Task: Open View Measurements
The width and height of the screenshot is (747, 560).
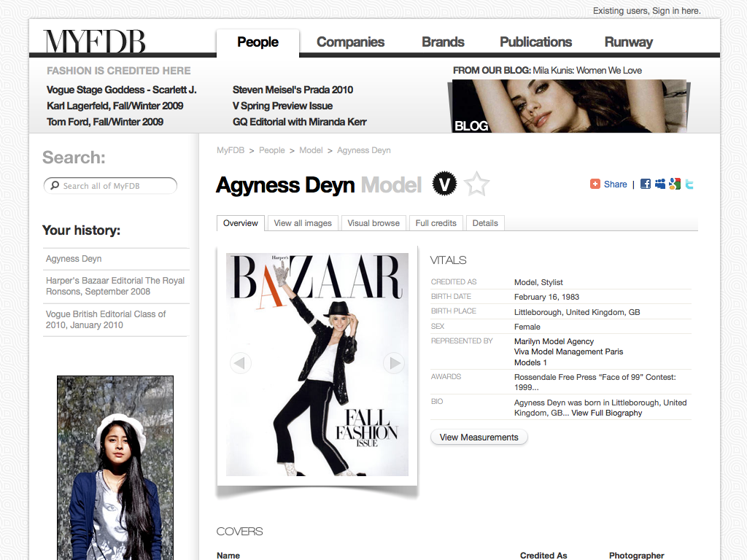Action: click(479, 437)
